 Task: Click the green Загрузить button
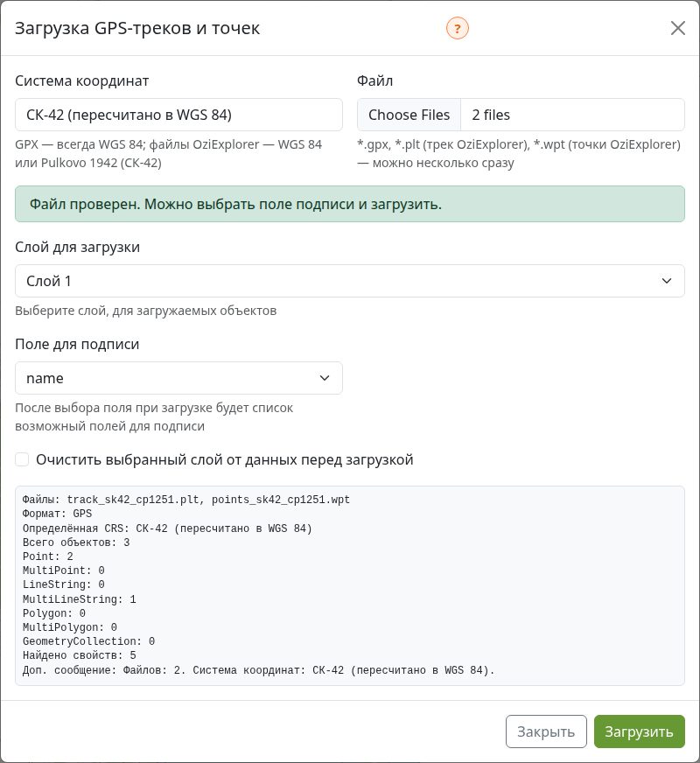640,731
